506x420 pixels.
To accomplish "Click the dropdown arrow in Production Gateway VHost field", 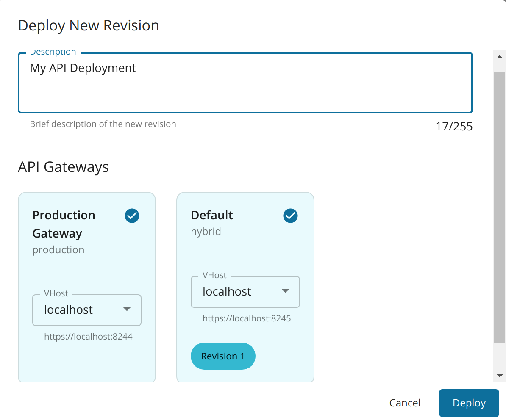I will pyautogui.click(x=127, y=309).
